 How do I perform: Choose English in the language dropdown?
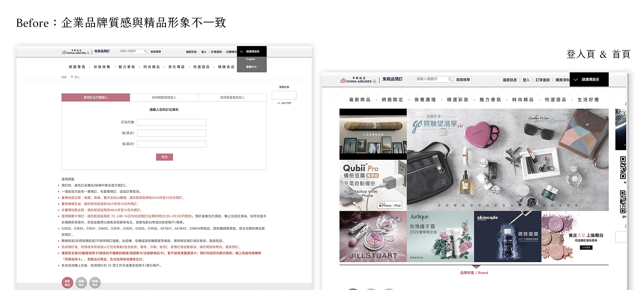(250, 59)
